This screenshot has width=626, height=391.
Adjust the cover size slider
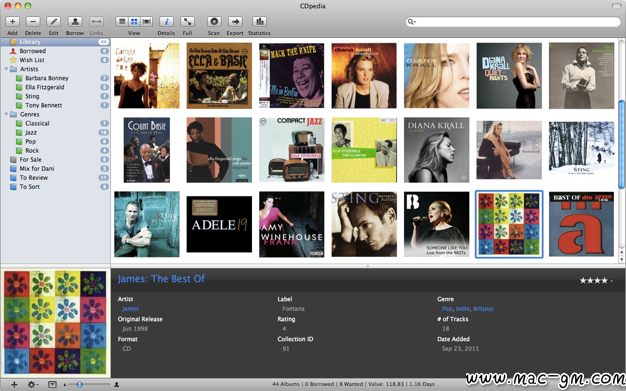pyautogui.click(x=90, y=384)
